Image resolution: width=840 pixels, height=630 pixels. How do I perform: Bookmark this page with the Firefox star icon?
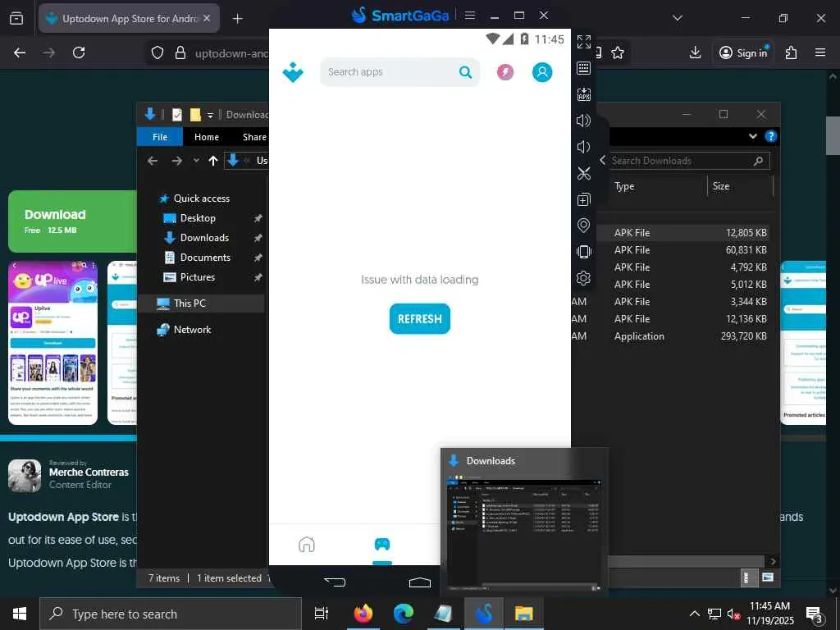click(618, 52)
